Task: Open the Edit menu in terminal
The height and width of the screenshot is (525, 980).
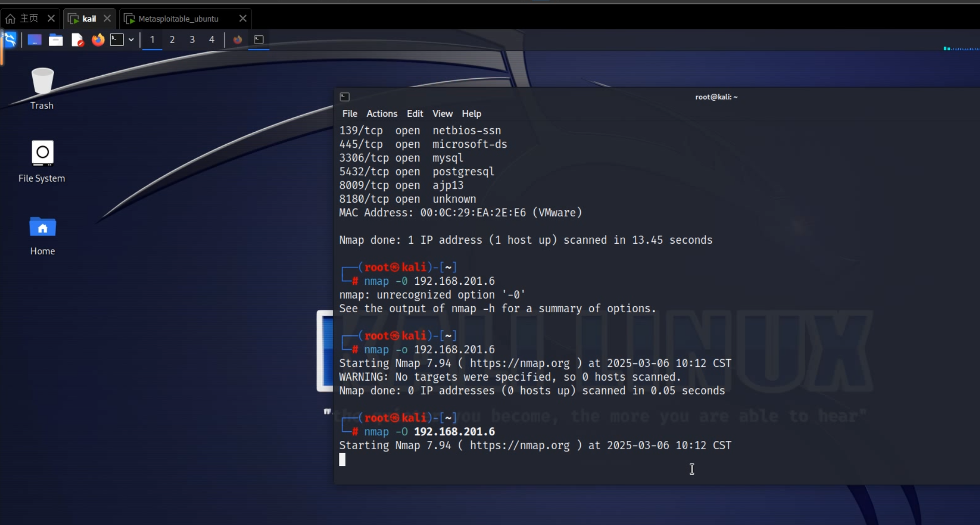Action: tap(415, 114)
